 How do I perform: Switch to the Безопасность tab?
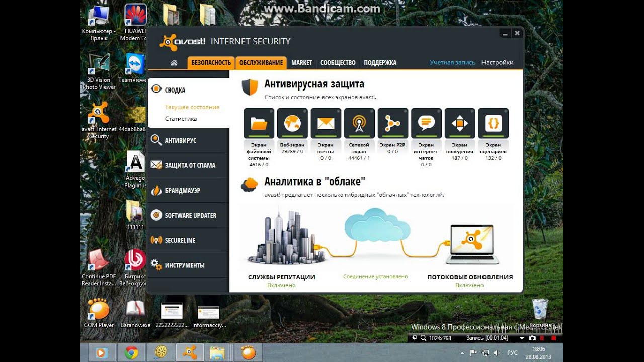coord(211,63)
